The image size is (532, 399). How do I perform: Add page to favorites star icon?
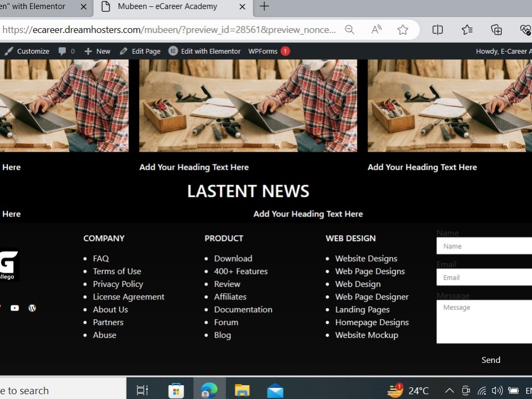403,30
